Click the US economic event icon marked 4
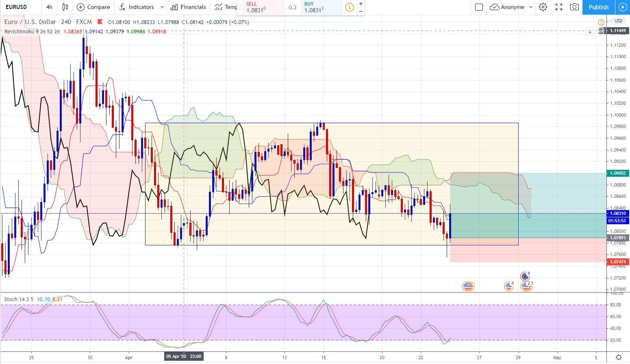 coord(508,286)
